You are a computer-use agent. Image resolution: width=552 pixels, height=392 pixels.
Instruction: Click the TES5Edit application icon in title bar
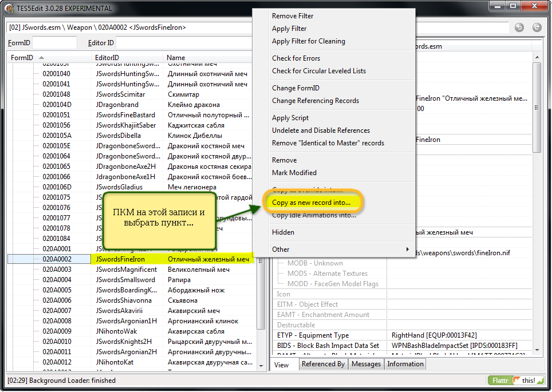[10, 8]
